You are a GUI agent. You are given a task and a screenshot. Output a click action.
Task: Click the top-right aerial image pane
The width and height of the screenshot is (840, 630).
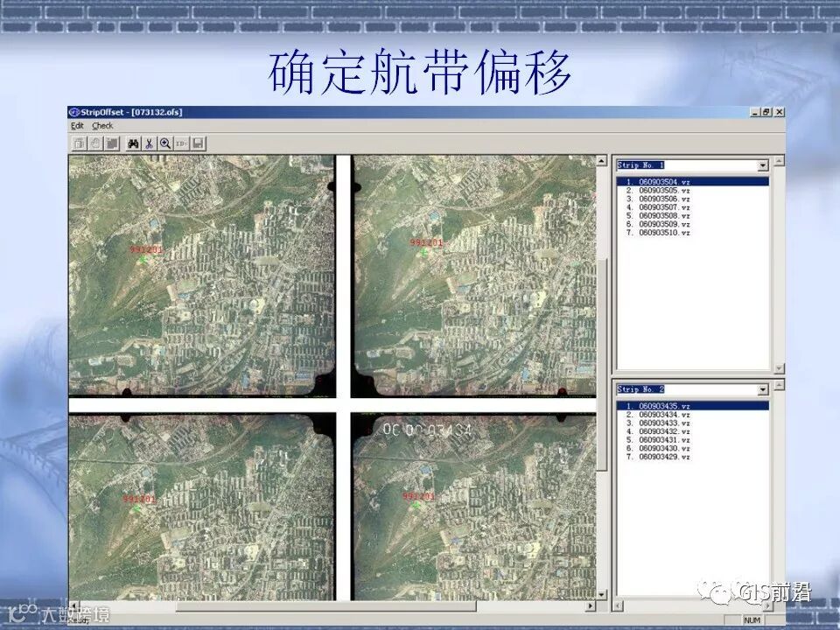point(474,276)
